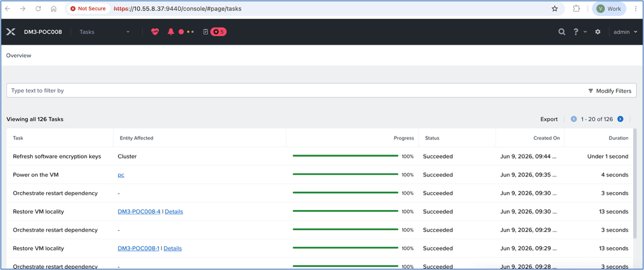
Task: Open the tasks clipboard check icon
Action: pyautogui.click(x=205, y=32)
